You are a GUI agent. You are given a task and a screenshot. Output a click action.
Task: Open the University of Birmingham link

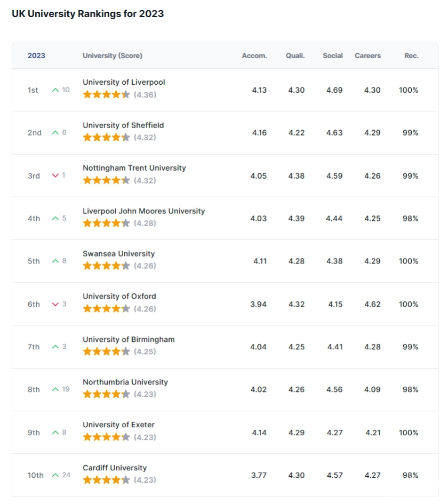pyautogui.click(x=129, y=339)
